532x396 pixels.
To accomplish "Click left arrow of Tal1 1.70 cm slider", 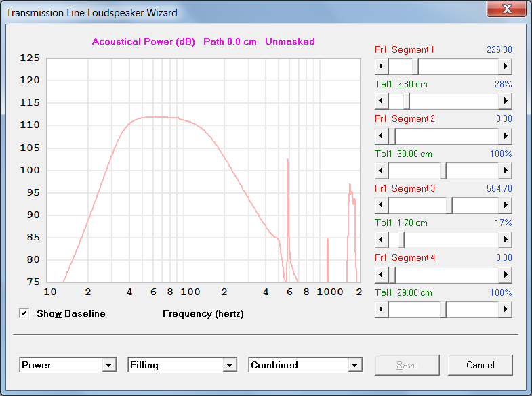I will [382, 240].
